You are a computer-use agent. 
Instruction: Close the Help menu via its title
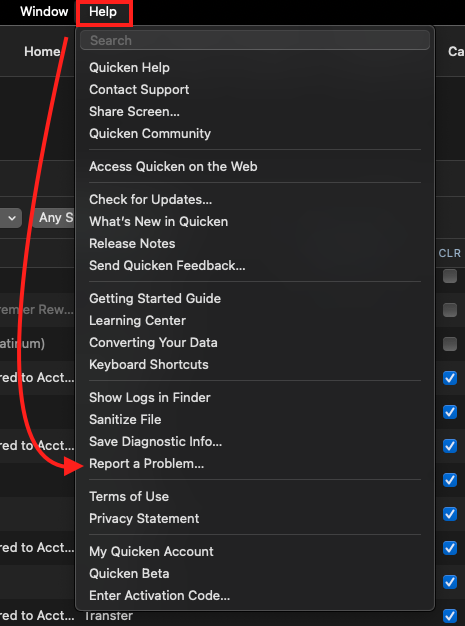(x=103, y=12)
